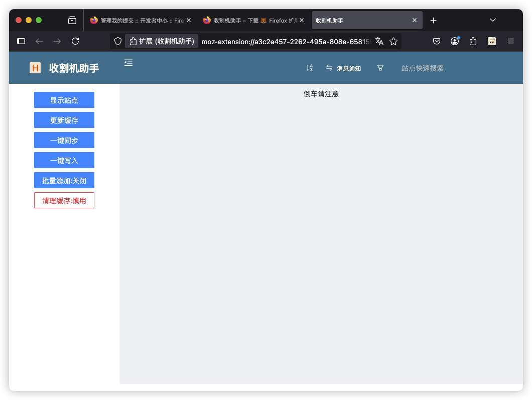This screenshot has width=532, height=400.
Task: Open the extensions puzzle icon
Action: 473,41
